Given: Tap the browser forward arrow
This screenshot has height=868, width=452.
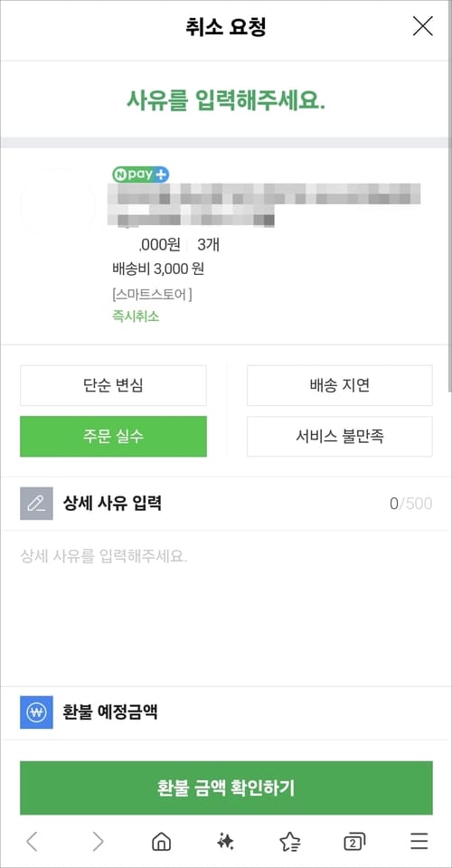Looking at the screenshot, I should point(98,842).
